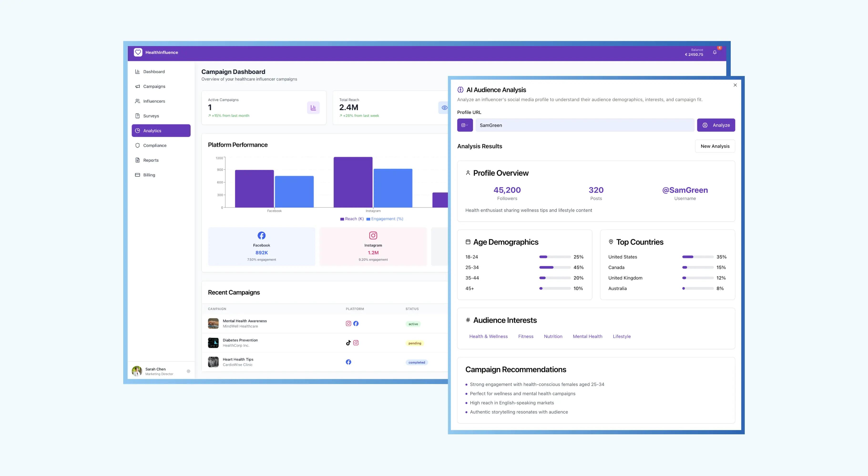Click the HealthInfluence heart logo
Viewport: 868px width, 476px height.
[x=138, y=52]
